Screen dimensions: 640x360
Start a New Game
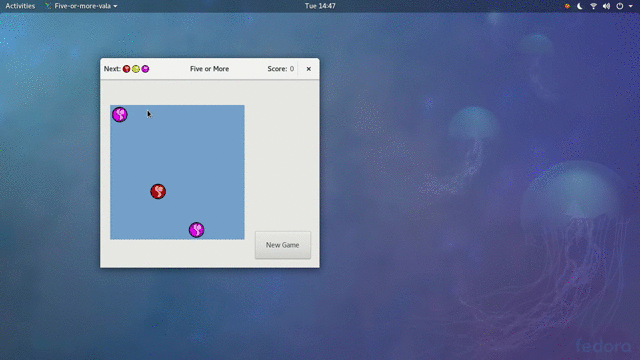(x=283, y=245)
